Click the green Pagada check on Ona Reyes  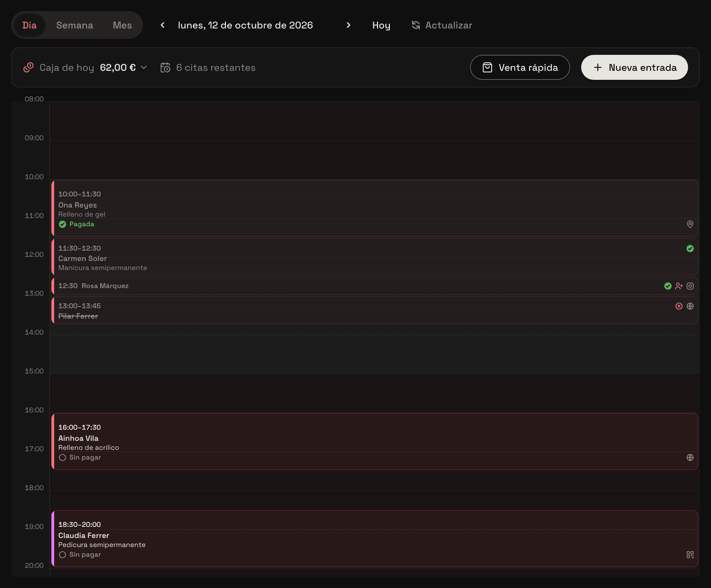click(62, 224)
